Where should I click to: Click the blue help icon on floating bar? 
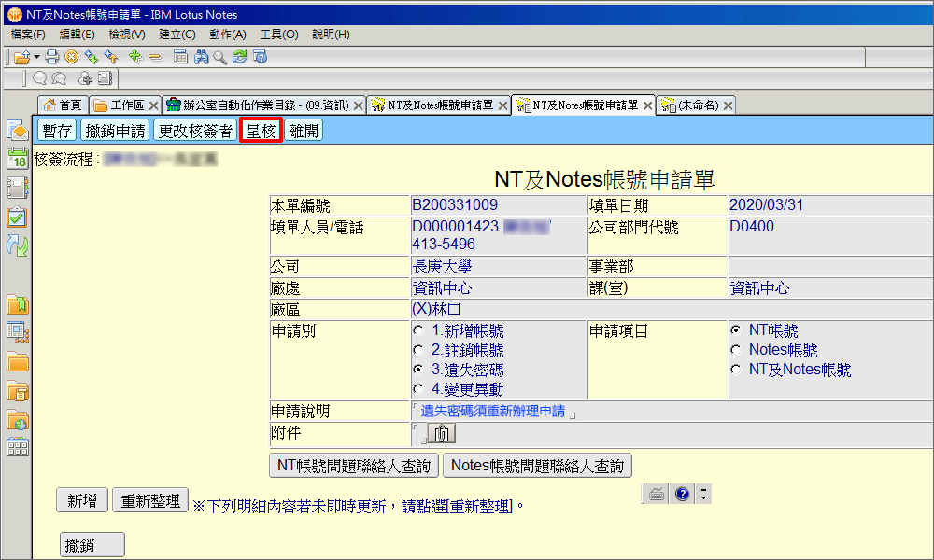683,494
